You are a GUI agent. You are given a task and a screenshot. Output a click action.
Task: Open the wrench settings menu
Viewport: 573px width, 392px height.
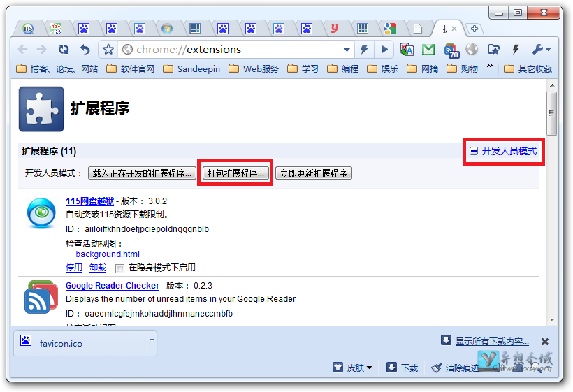(x=541, y=50)
